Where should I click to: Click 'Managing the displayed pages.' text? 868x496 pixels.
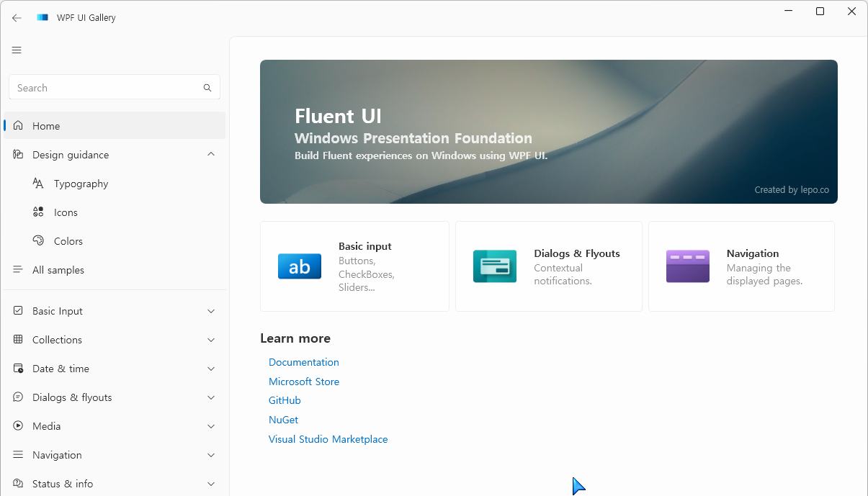pyautogui.click(x=764, y=274)
